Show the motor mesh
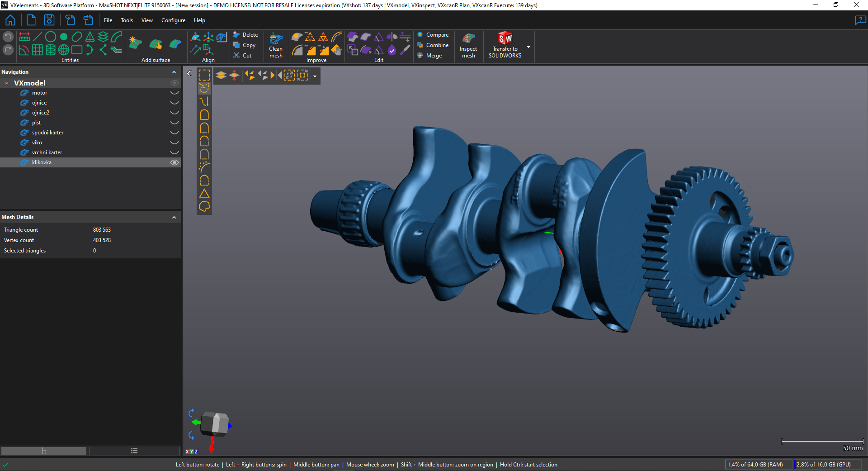Screen dimensions: 868x471 click(174, 93)
